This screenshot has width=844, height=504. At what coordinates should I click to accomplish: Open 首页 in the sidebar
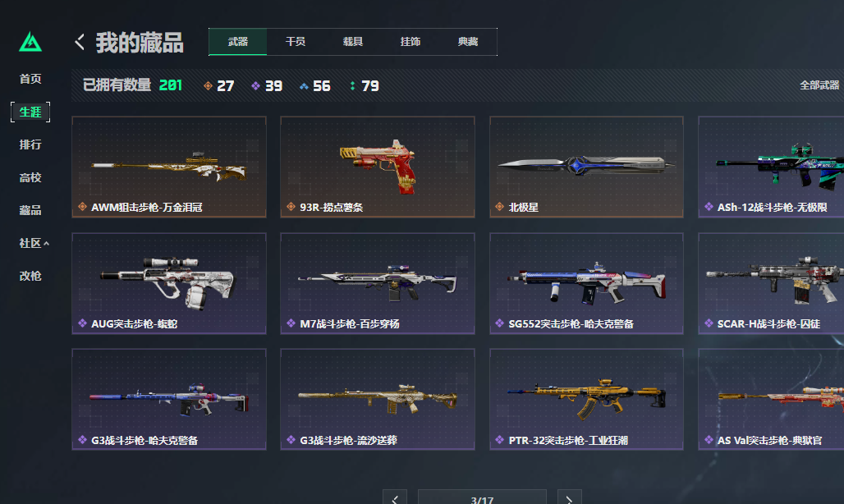pos(30,79)
